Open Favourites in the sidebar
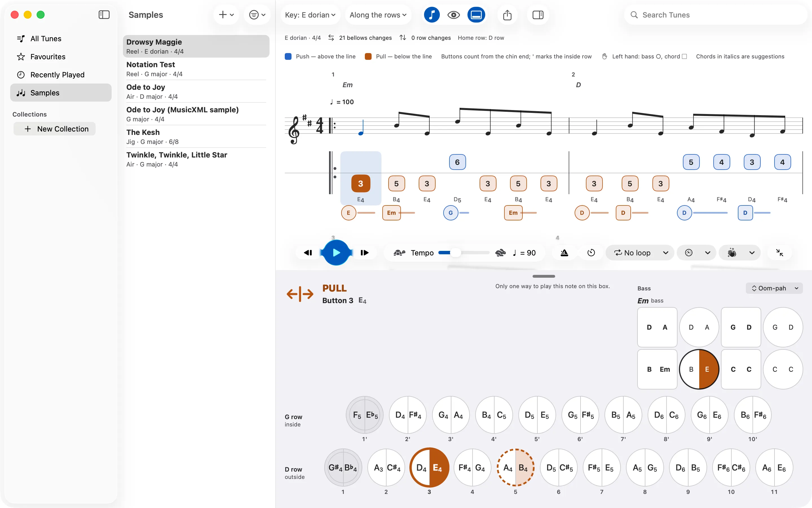The width and height of the screenshot is (812, 508). coord(61,57)
